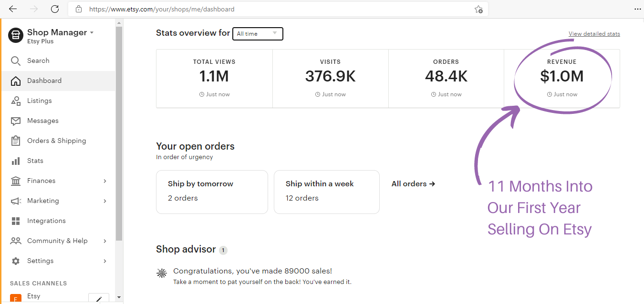Click the Orders stat tile
This screenshot has height=304, width=644.
(446, 79)
